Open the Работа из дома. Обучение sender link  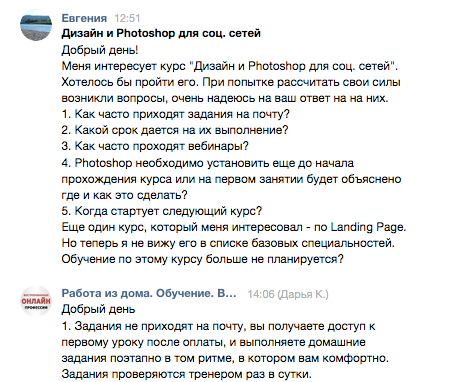click(149, 293)
